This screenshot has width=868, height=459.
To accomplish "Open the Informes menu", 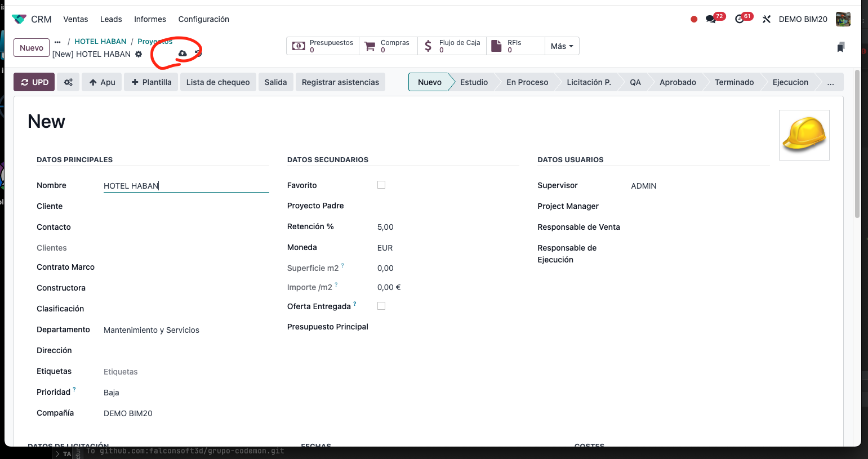I will coord(150,19).
